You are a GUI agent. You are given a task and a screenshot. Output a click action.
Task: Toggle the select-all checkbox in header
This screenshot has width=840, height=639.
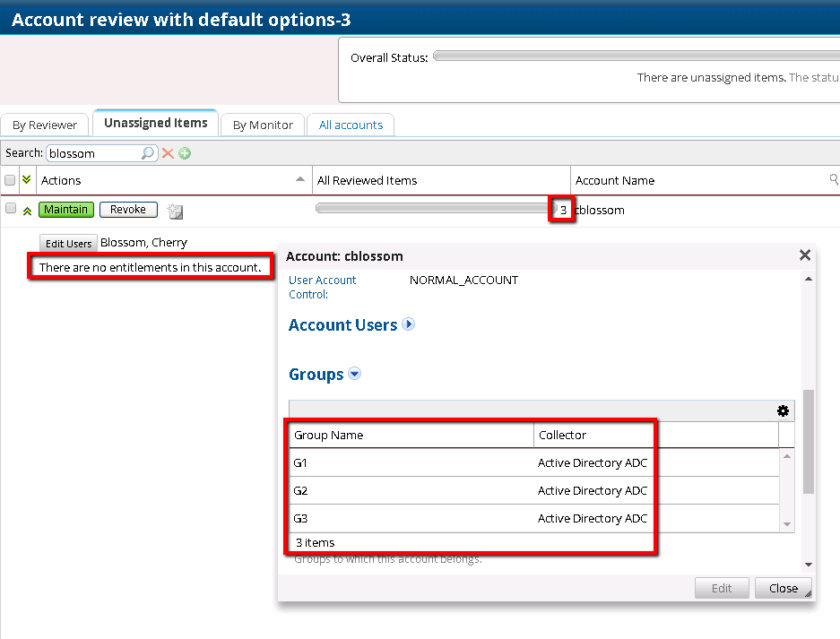pyautogui.click(x=10, y=180)
